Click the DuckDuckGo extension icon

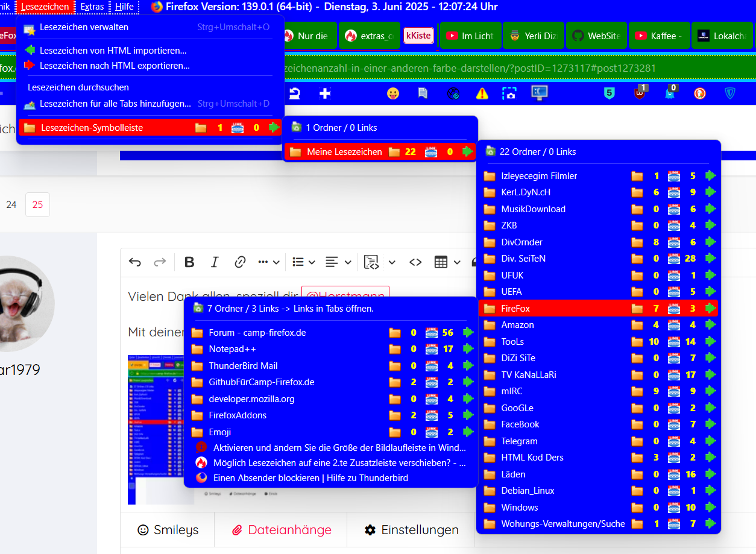(700, 93)
